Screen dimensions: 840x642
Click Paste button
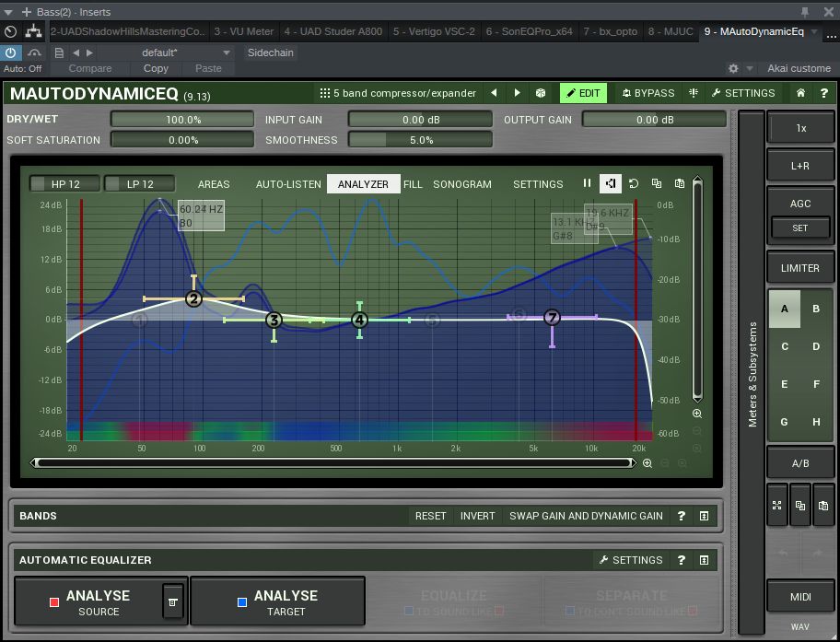(x=208, y=68)
